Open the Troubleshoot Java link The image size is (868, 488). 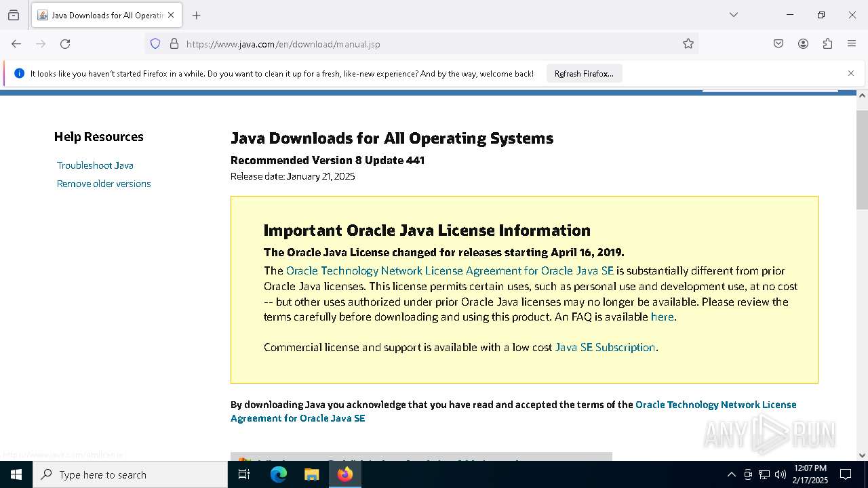(95, 165)
